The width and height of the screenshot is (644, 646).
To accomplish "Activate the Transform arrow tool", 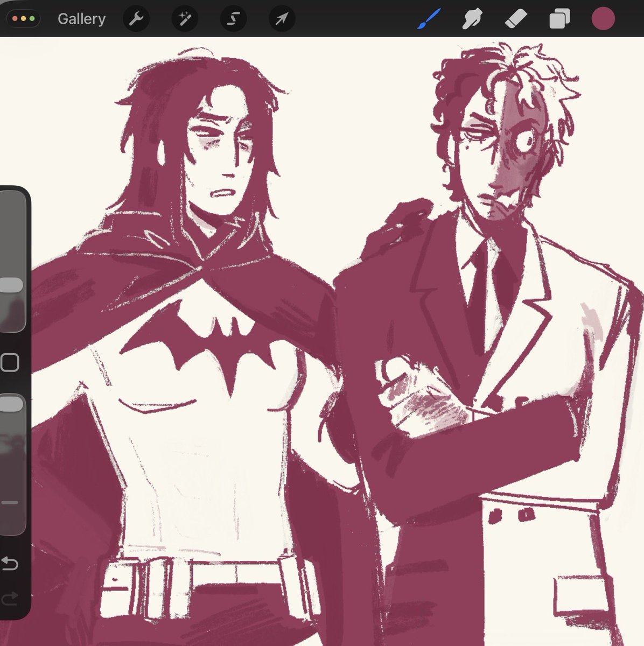I will (x=282, y=19).
